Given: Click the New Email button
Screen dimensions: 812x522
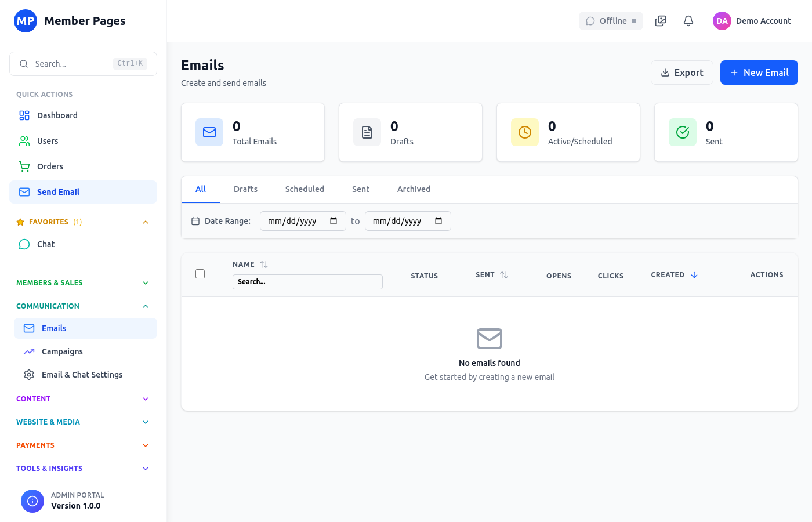Looking at the screenshot, I should 759,72.
